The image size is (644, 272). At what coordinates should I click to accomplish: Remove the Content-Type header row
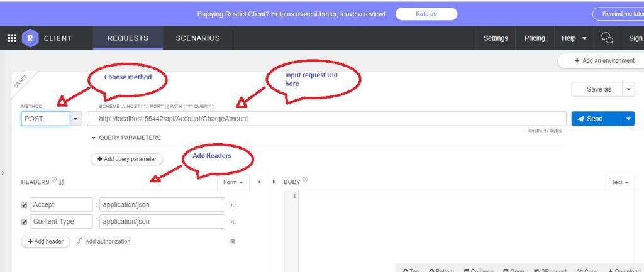pos(232,222)
